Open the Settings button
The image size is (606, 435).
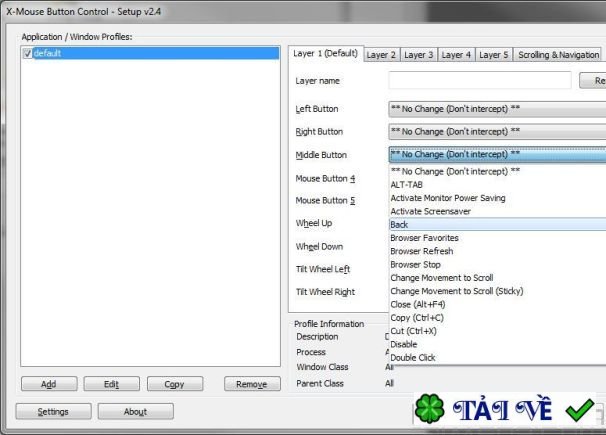53,411
